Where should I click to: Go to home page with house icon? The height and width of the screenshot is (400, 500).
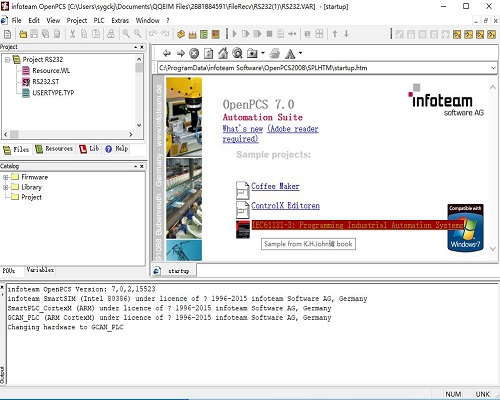(x=223, y=53)
